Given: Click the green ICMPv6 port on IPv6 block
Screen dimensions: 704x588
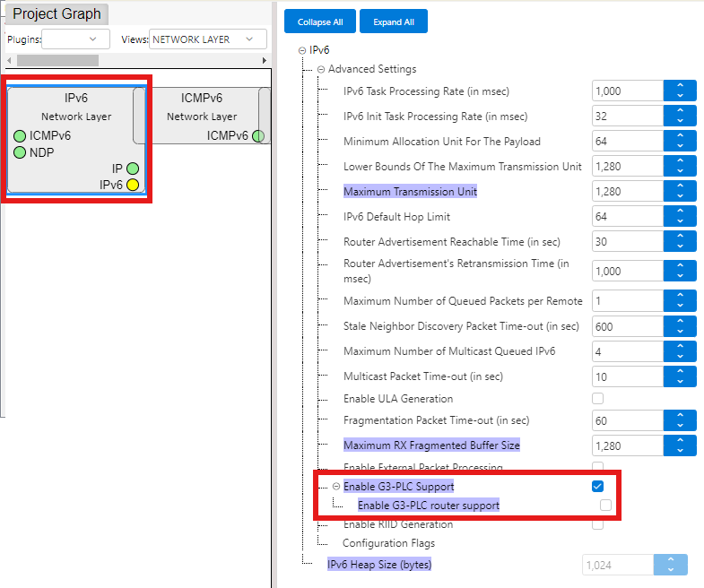Looking at the screenshot, I should 20,136.
